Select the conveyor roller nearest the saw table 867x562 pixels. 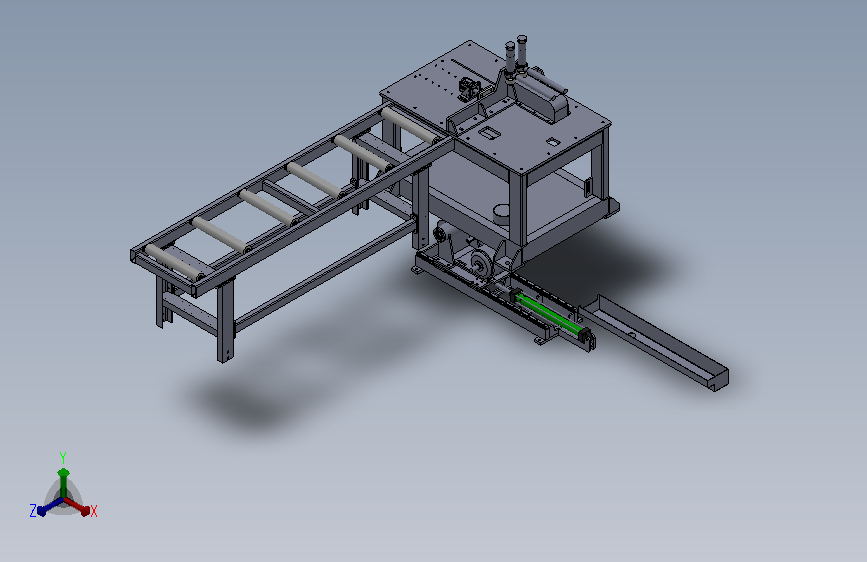[x=410, y=125]
